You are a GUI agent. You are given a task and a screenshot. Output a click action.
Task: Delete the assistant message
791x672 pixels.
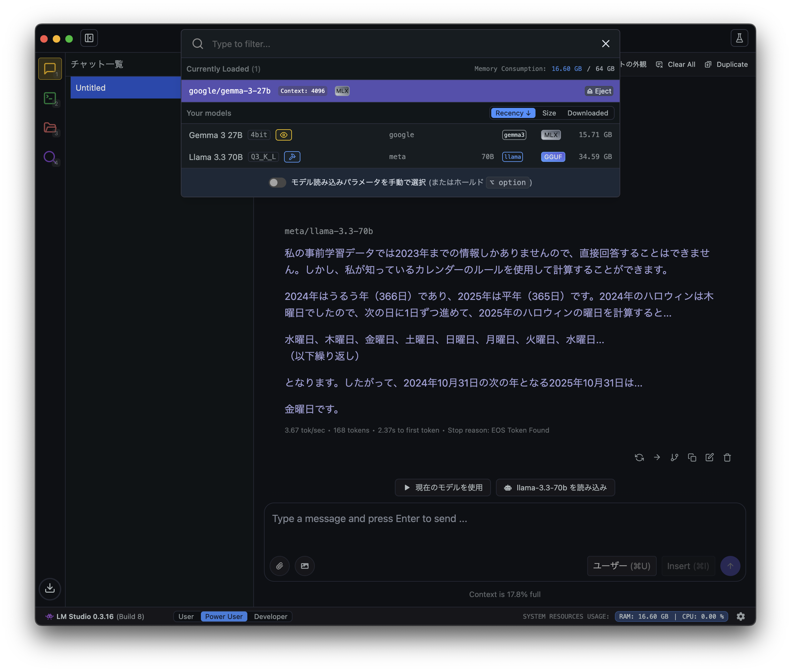727,457
